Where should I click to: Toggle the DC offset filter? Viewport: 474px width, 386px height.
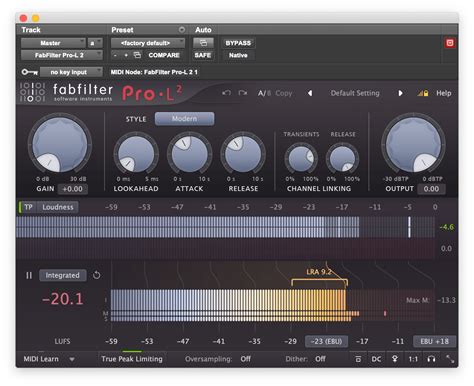tap(376, 359)
